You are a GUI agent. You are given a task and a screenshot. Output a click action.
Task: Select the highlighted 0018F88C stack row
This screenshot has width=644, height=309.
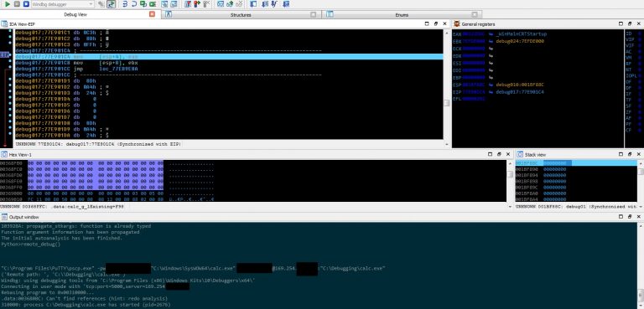pos(576,163)
